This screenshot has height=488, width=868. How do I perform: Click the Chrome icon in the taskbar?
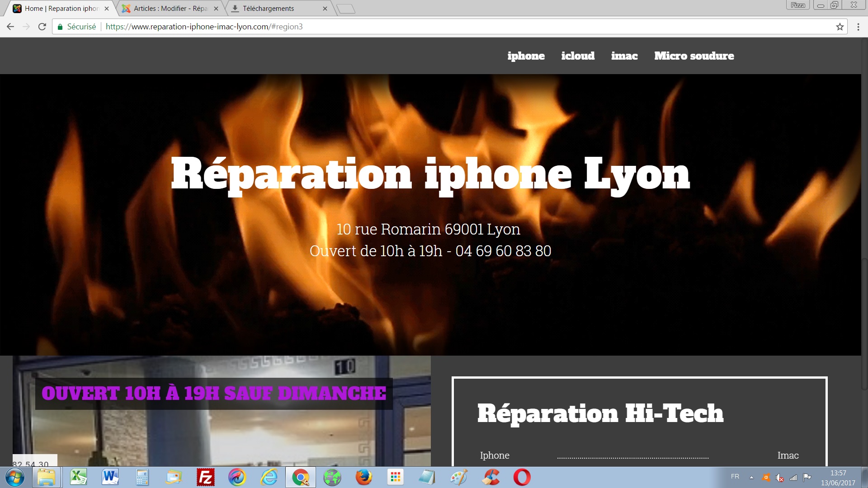(x=300, y=477)
